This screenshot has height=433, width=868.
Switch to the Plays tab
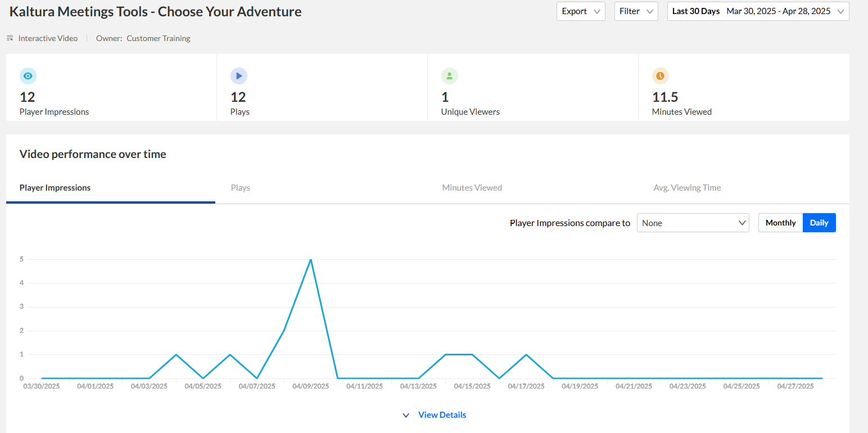[241, 188]
